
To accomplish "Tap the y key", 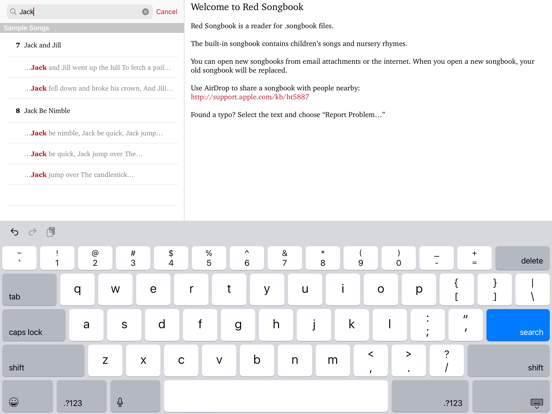I will coord(267,289).
